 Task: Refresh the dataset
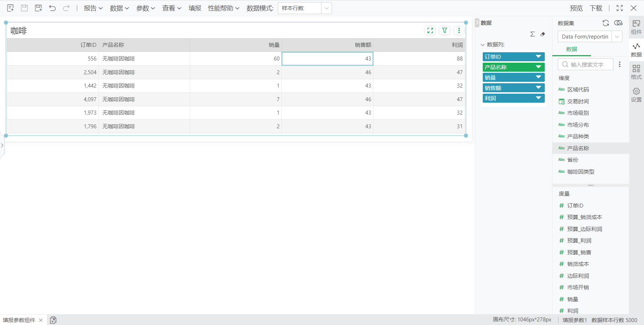pos(606,23)
